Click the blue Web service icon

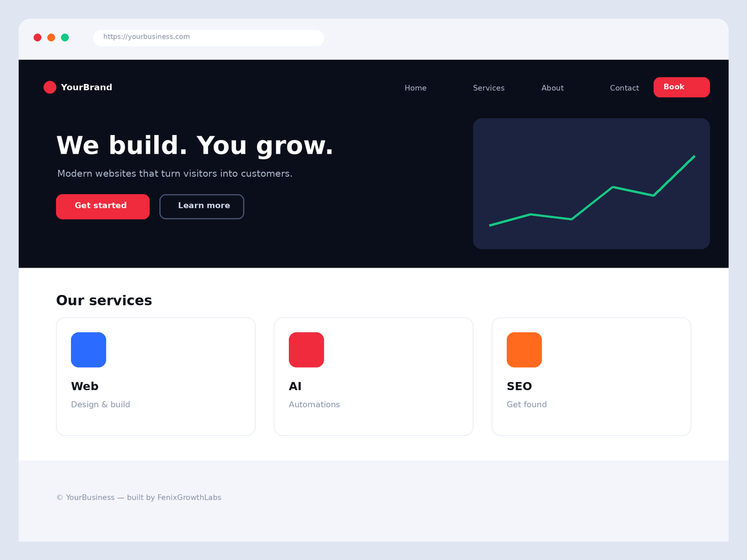[x=88, y=350]
